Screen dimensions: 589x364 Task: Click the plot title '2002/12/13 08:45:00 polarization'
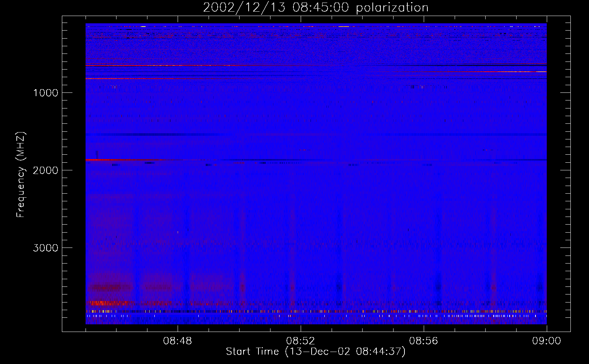click(x=316, y=8)
